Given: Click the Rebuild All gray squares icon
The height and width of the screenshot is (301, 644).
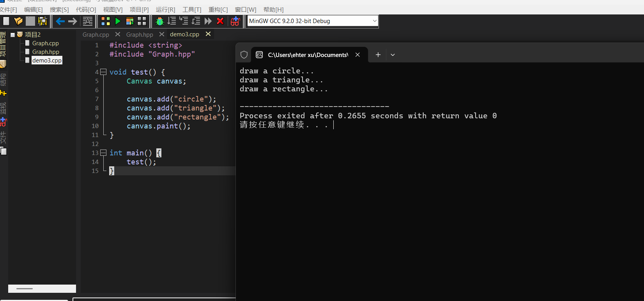Looking at the screenshot, I should 142,21.
